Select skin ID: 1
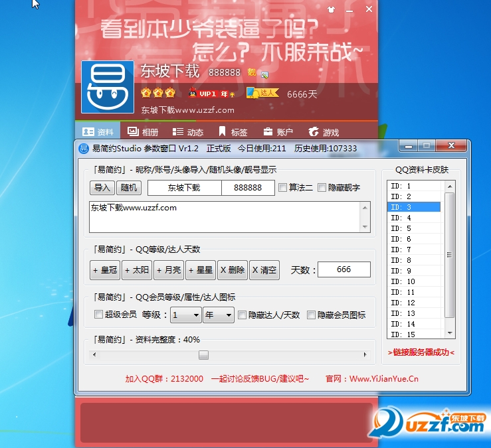 414,186
